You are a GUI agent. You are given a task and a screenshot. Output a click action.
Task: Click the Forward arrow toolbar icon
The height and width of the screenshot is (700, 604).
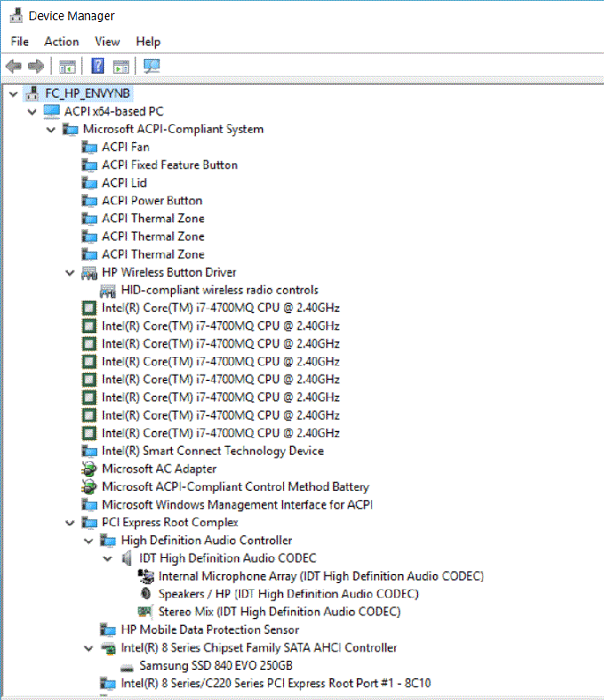[36, 66]
